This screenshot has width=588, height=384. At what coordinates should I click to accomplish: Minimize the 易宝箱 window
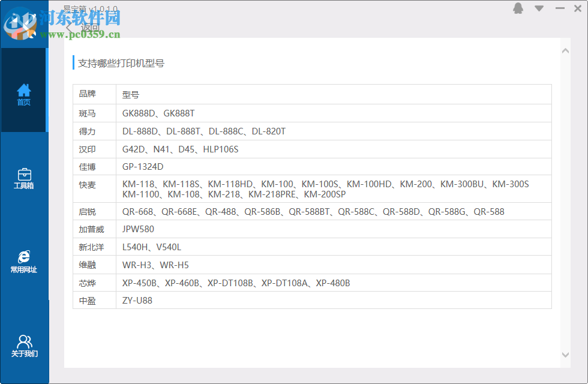pyautogui.click(x=560, y=8)
